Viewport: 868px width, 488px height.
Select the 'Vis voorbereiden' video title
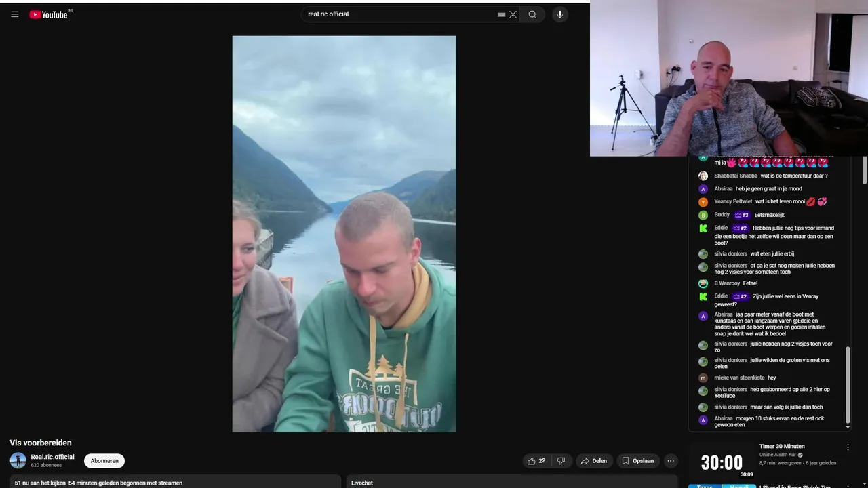coord(41,443)
